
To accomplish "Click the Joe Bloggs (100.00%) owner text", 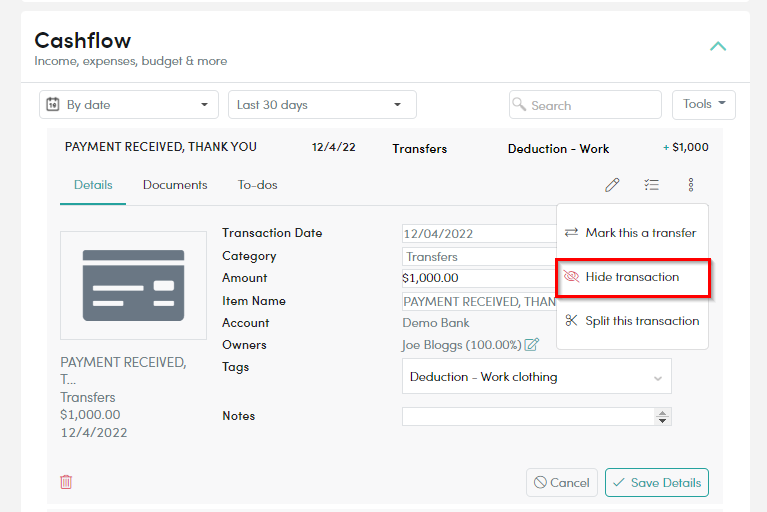I will click(462, 345).
